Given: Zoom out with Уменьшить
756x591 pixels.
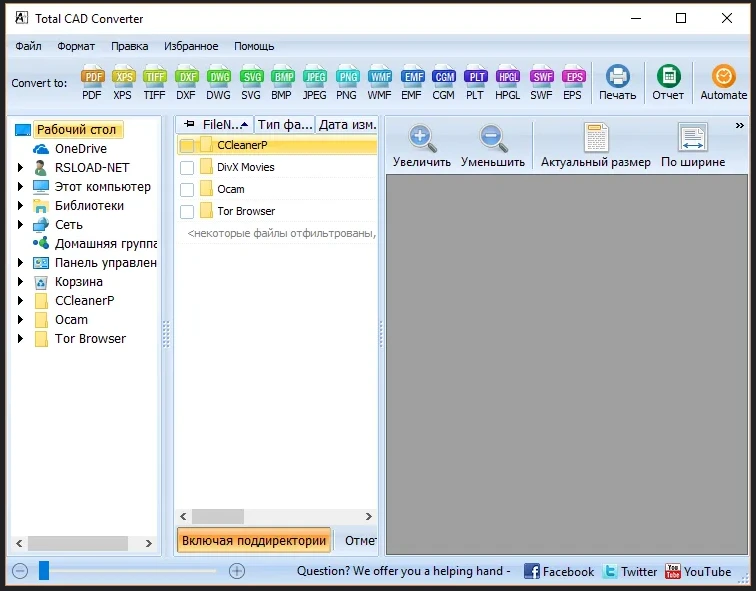Looking at the screenshot, I should (493, 146).
